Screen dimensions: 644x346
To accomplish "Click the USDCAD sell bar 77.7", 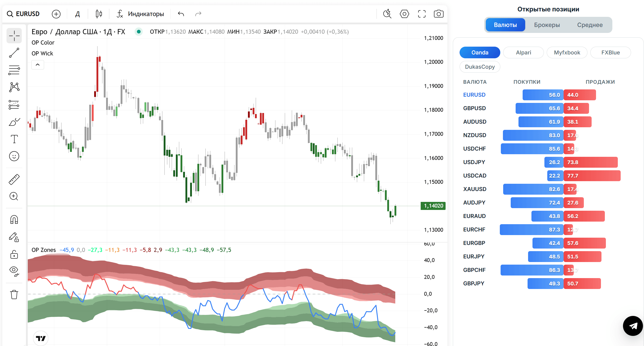I will (592, 176).
